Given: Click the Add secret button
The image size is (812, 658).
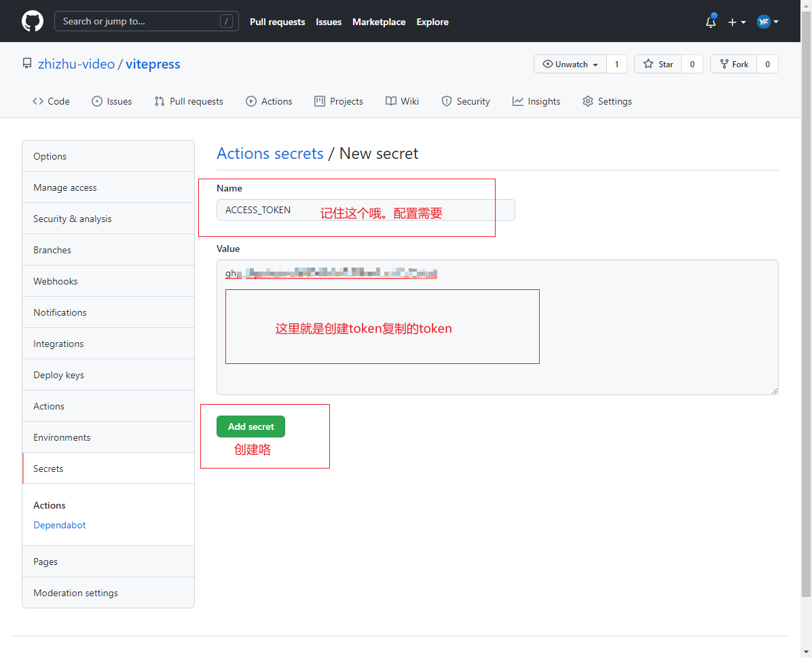Looking at the screenshot, I should 251,426.
